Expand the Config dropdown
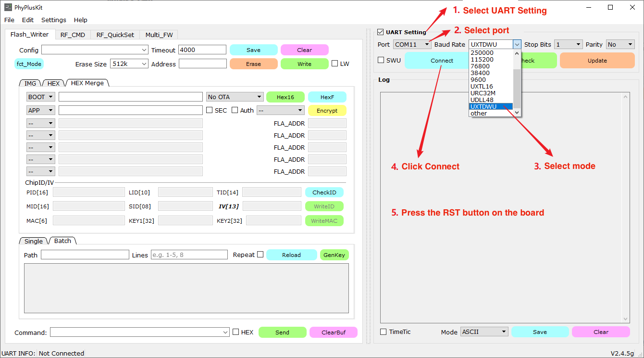This screenshot has width=644, height=358. click(x=95, y=50)
